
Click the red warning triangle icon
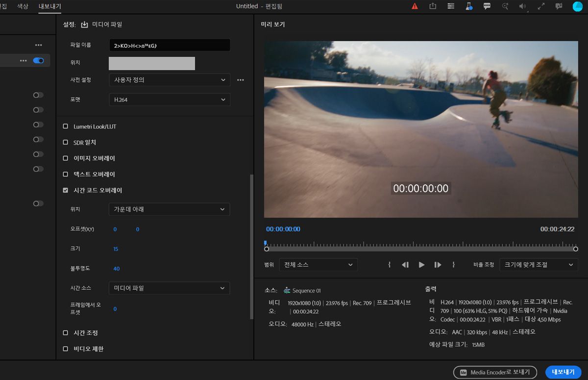[x=415, y=6]
